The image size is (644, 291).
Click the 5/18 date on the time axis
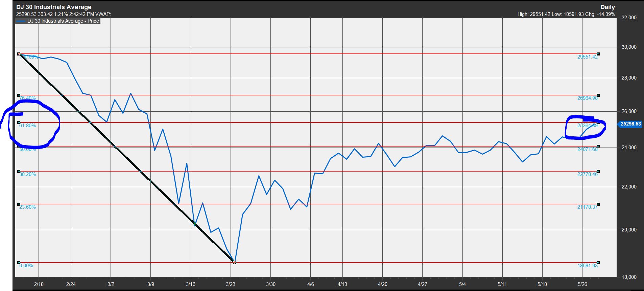(x=542, y=284)
